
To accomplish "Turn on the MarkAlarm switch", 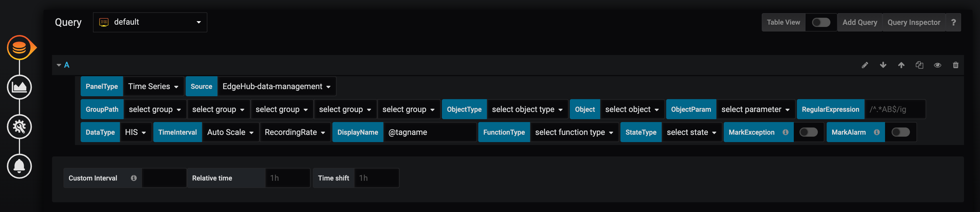I will click(900, 132).
